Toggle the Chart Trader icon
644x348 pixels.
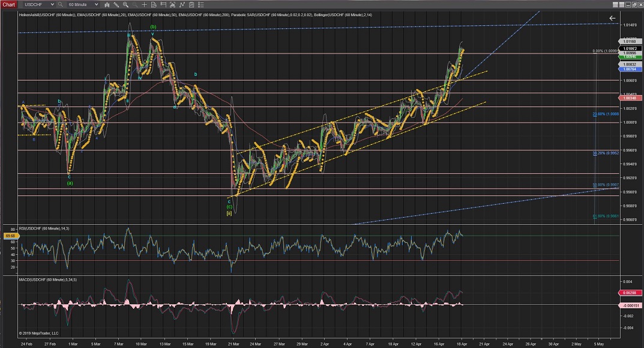[x=163, y=5]
